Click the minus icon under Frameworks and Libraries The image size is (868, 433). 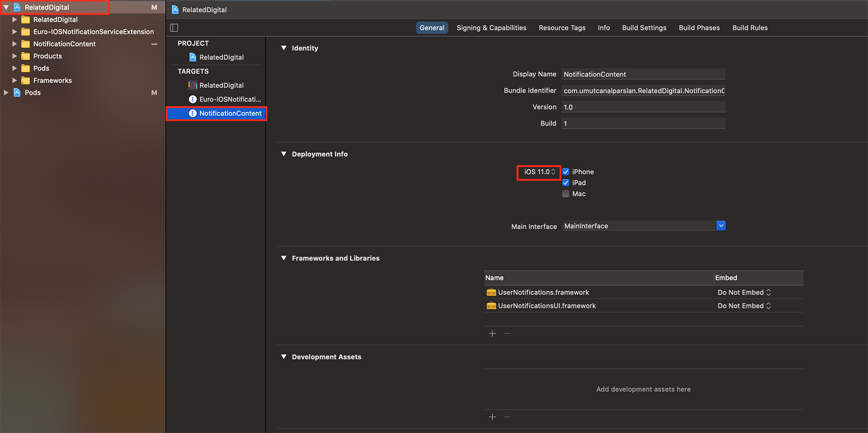point(508,334)
